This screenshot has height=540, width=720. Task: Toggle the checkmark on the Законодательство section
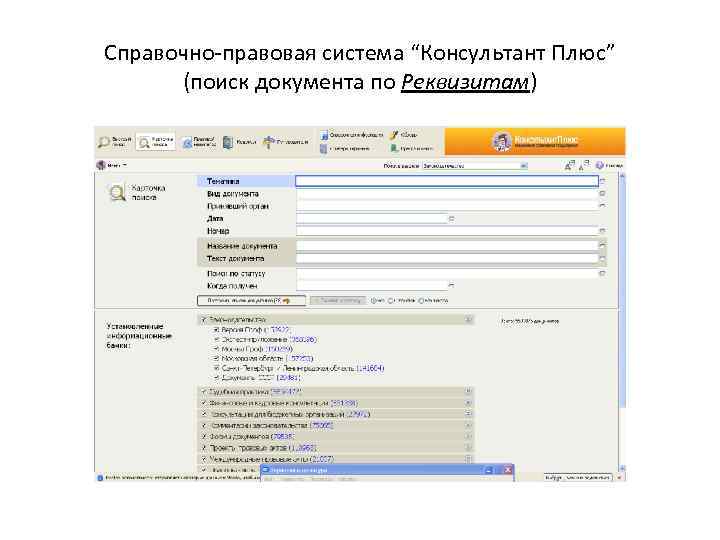203,319
